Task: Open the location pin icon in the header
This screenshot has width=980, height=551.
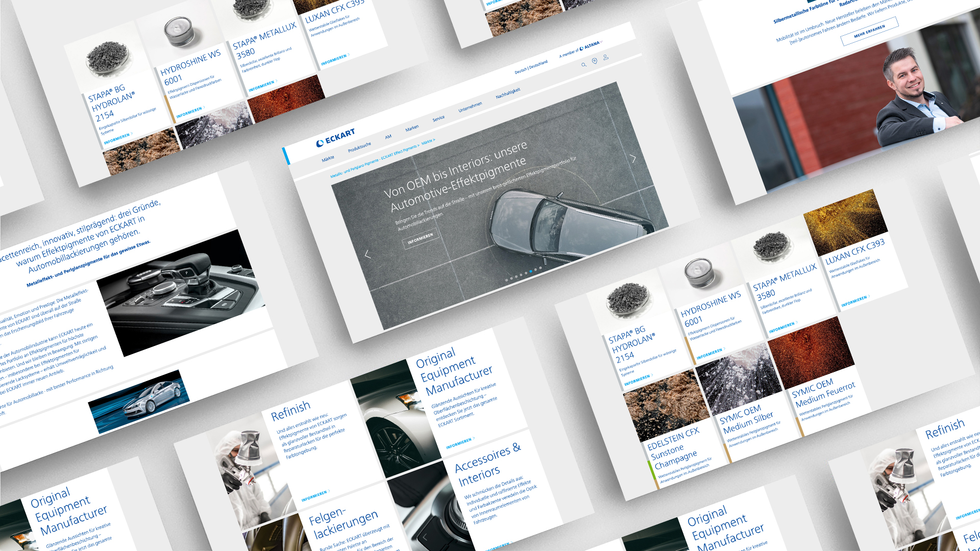Action: (595, 61)
